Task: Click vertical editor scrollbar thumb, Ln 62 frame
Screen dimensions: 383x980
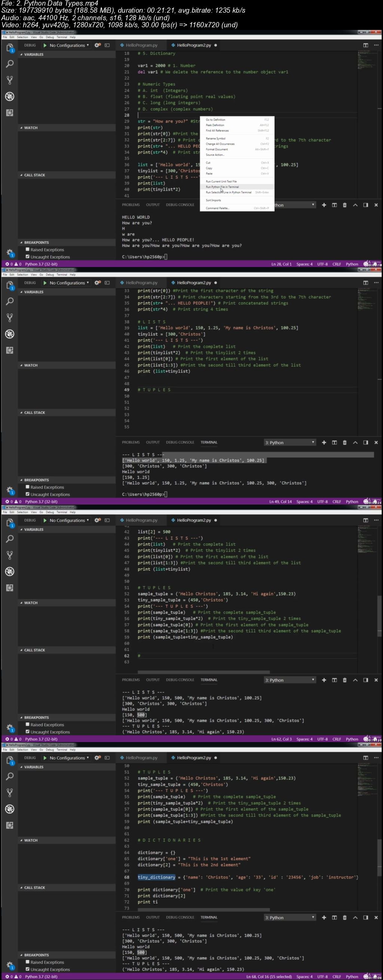Action: pos(379,616)
